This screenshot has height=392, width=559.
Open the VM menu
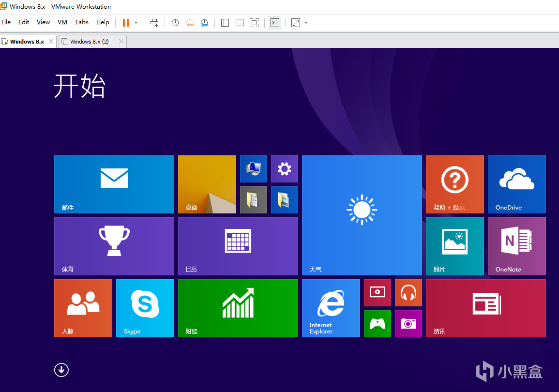(x=62, y=22)
